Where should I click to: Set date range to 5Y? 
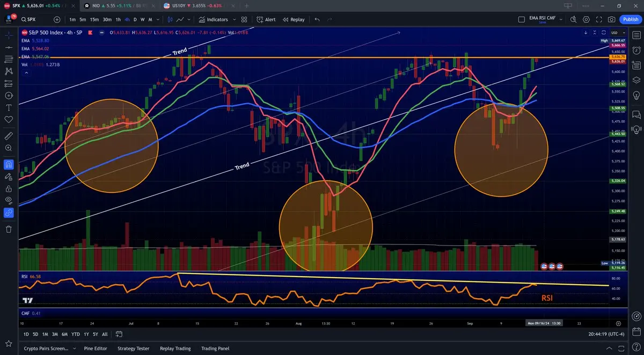pos(95,334)
